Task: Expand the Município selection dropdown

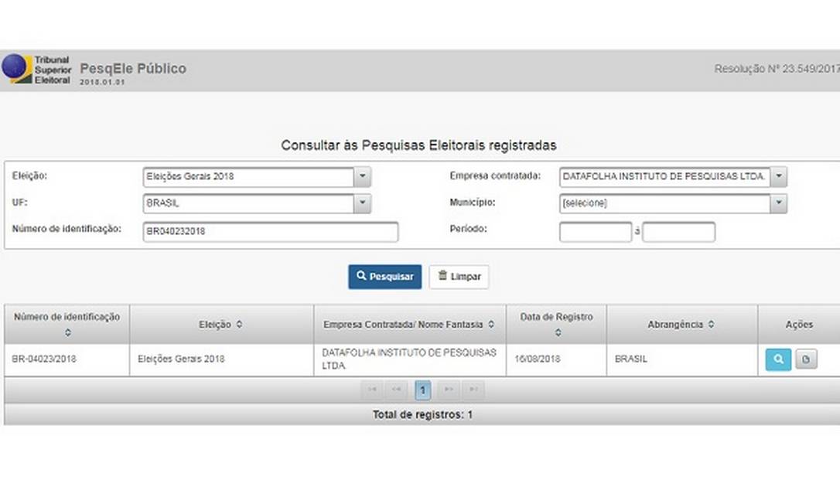Action: [778, 204]
